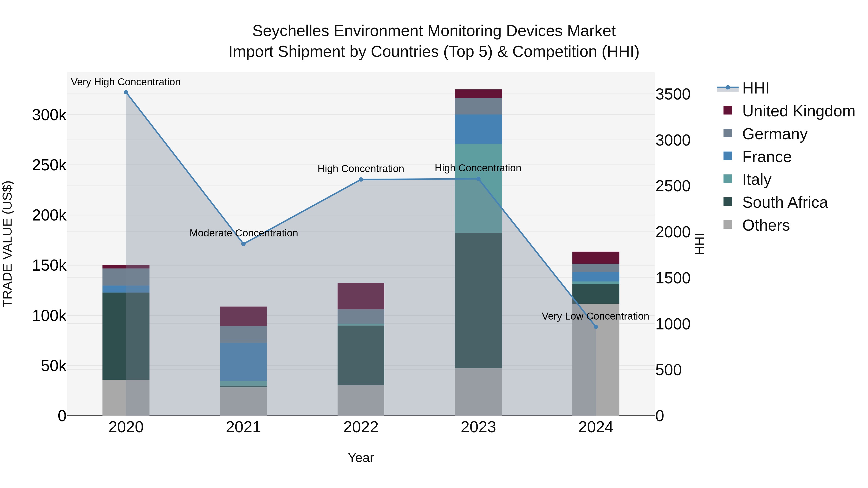Image resolution: width=868 pixels, height=488 pixels.
Task: Click the 'TRADE VALUE (US$)' axis title
Action: point(7,244)
